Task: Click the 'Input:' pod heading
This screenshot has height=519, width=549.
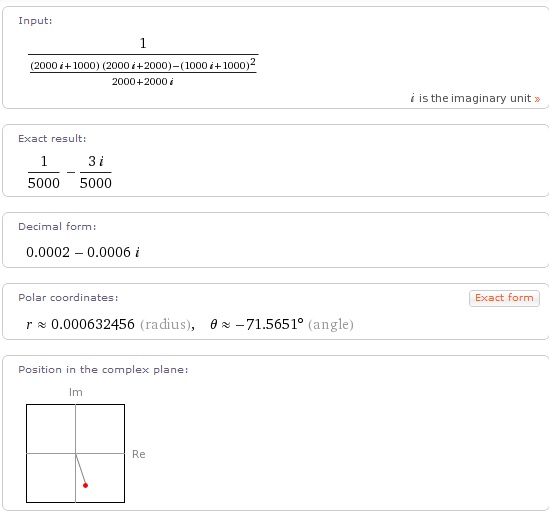Action: (x=35, y=21)
